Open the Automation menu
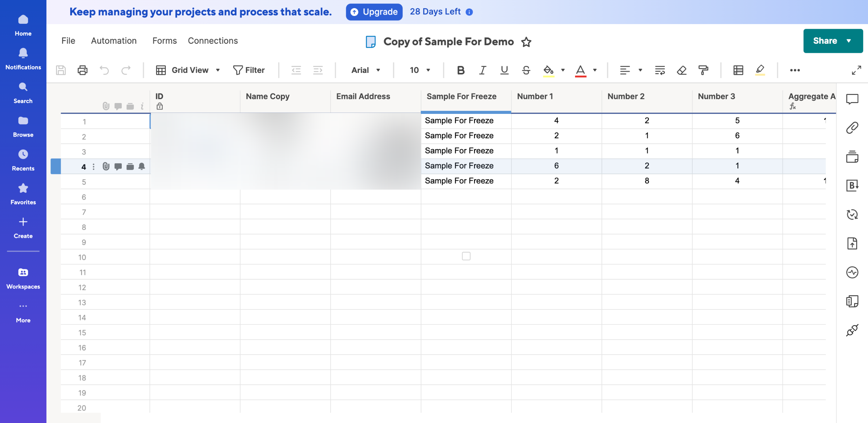The width and height of the screenshot is (868, 423). [x=114, y=41]
